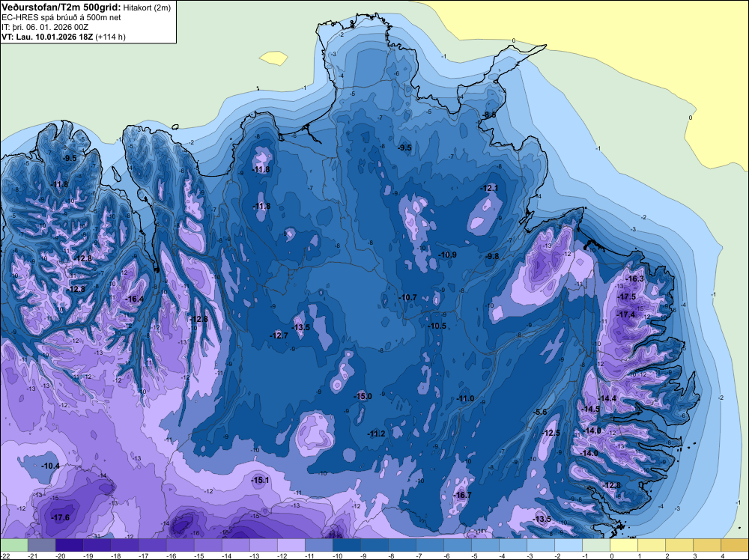Click the -9.8 temperature value
The height and width of the screenshot is (560, 749).
point(492,256)
